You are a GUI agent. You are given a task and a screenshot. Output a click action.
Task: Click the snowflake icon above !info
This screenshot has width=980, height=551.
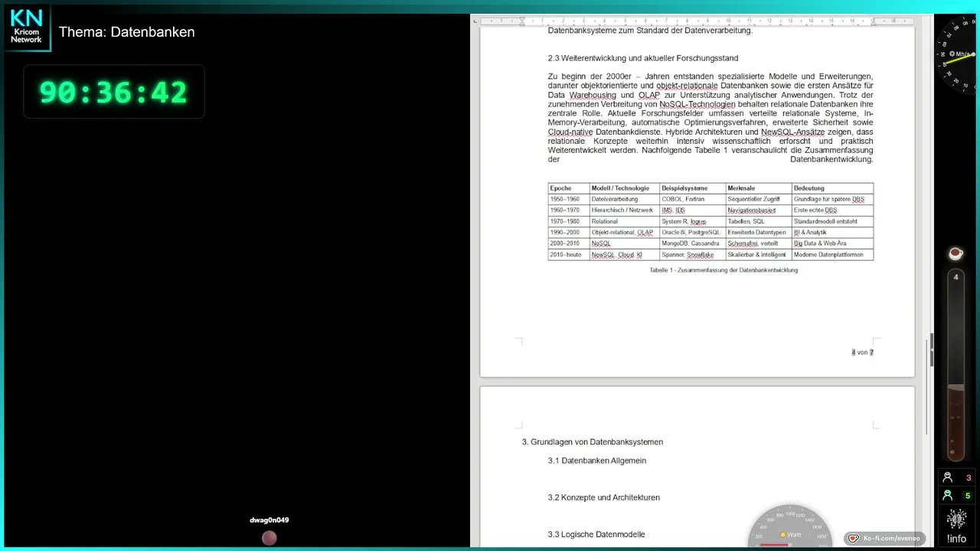956,520
